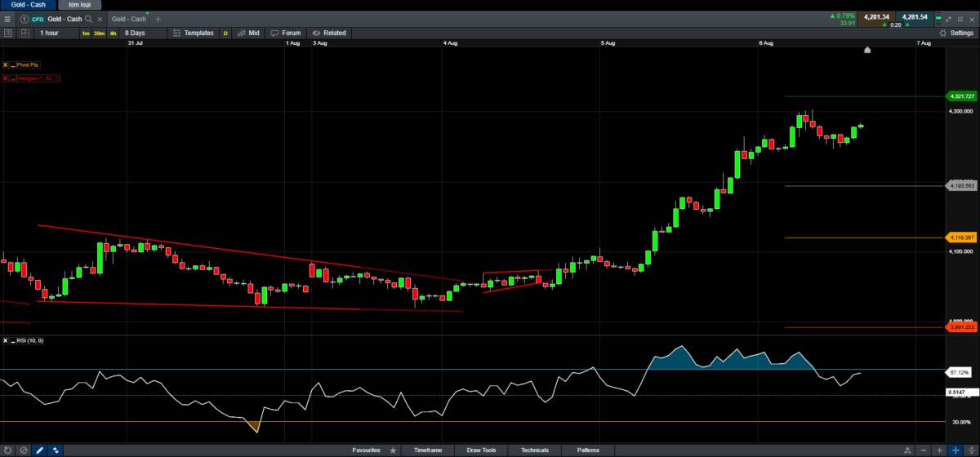The width and height of the screenshot is (980, 457).
Task: Collapse the Wedges indicator label
Action: 13,78
